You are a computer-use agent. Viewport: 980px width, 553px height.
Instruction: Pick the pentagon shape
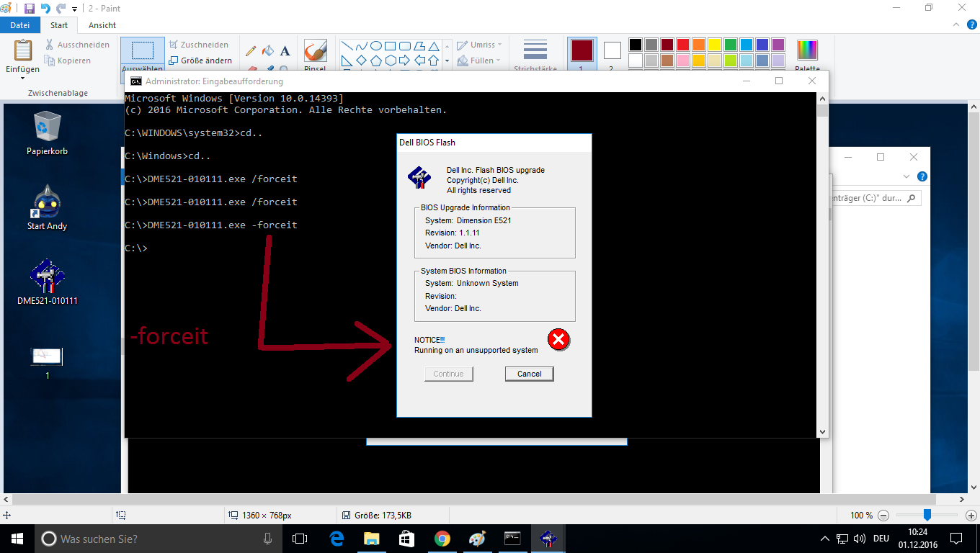coord(376,60)
